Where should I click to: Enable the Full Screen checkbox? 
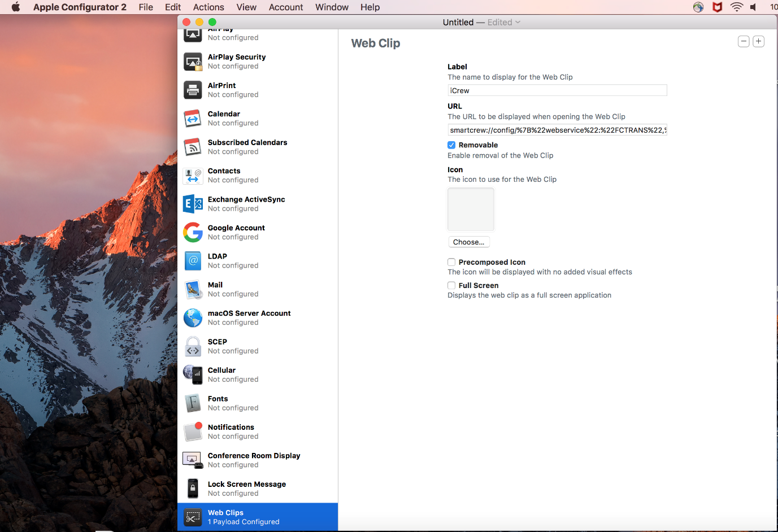click(451, 285)
